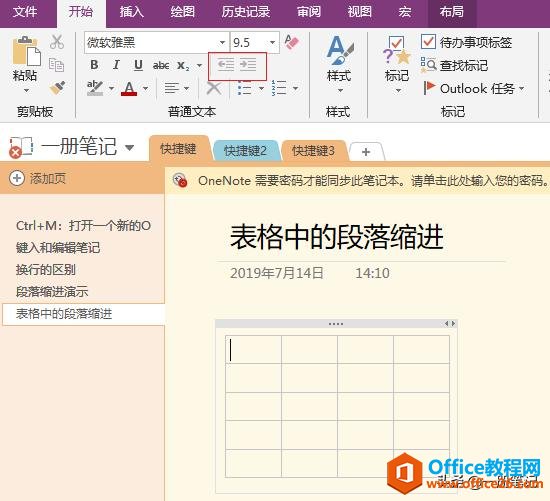Apply Italic formatting
The height and width of the screenshot is (501, 550).
[x=116, y=65]
